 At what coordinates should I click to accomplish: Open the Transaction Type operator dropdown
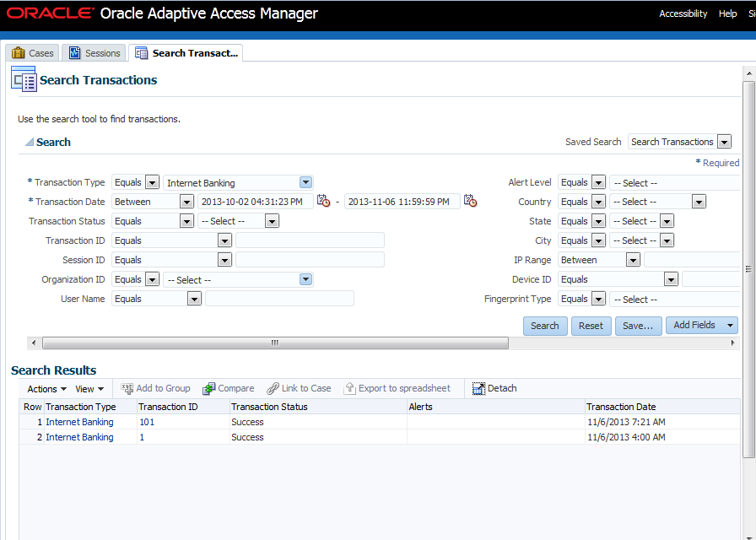[x=153, y=183]
